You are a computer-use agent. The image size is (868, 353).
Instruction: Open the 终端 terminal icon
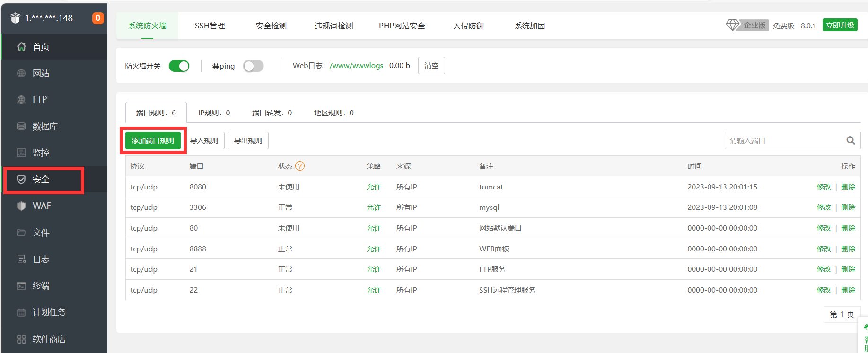click(x=21, y=285)
